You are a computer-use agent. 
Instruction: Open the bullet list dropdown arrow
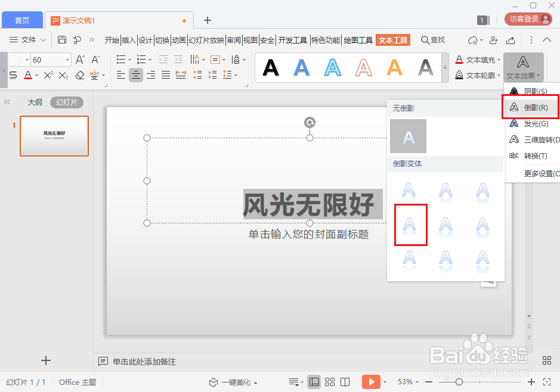click(x=129, y=59)
